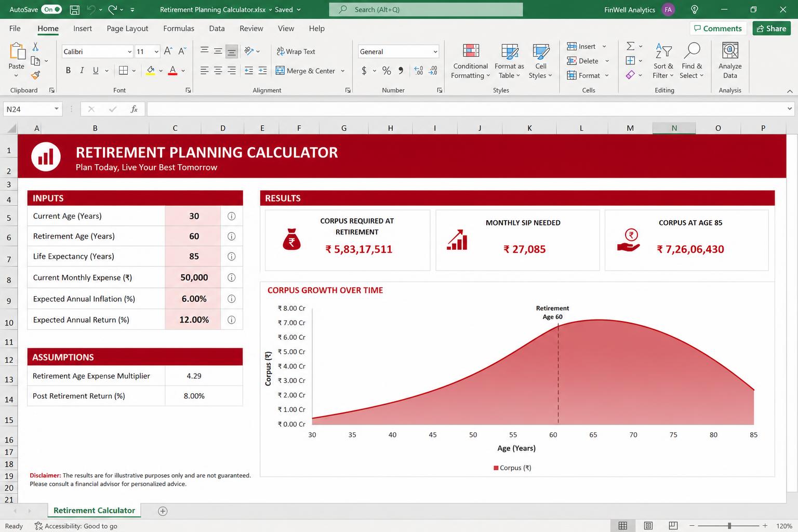The image size is (798, 532).
Task: Toggle AutoSave switch off
Action: coord(52,9)
